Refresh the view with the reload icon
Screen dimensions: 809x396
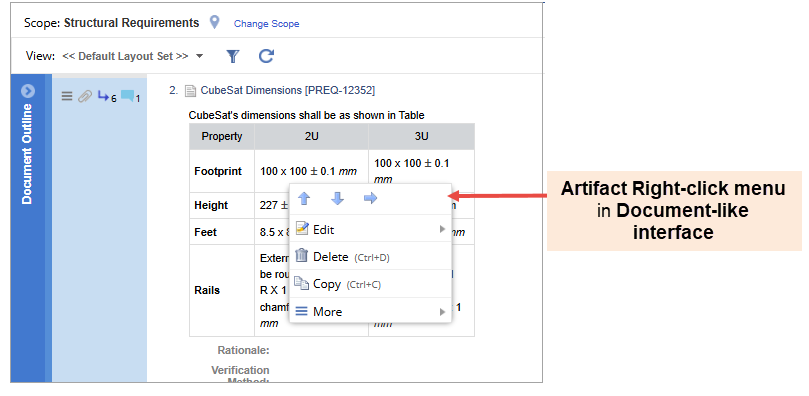tap(266, 56)
